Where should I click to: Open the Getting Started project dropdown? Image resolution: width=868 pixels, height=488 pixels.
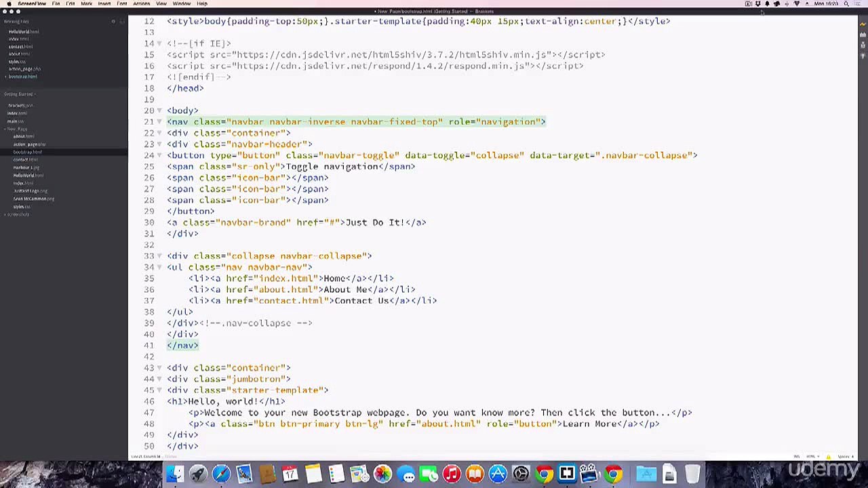(x=20, y=94)
